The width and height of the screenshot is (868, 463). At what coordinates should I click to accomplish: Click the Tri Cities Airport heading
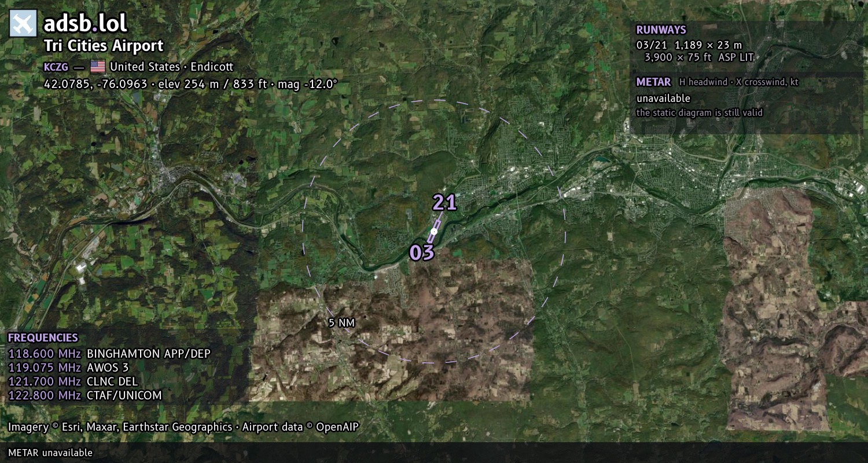(x=104, y=46)
